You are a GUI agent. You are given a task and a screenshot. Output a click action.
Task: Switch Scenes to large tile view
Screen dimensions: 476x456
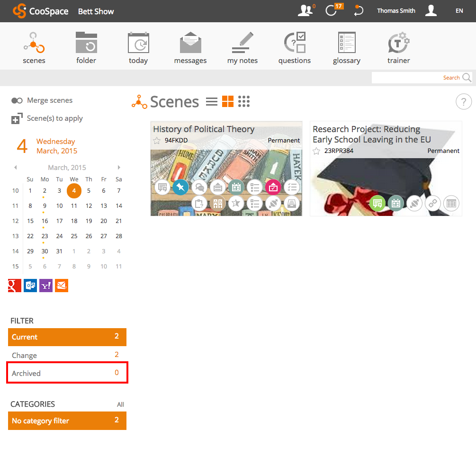click(x=228, y=101)
